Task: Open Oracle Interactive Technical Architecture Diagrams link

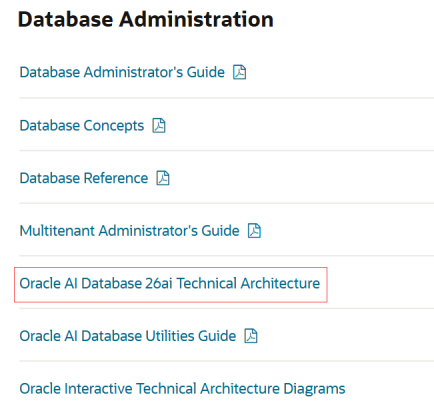Action: coord(182,389)
